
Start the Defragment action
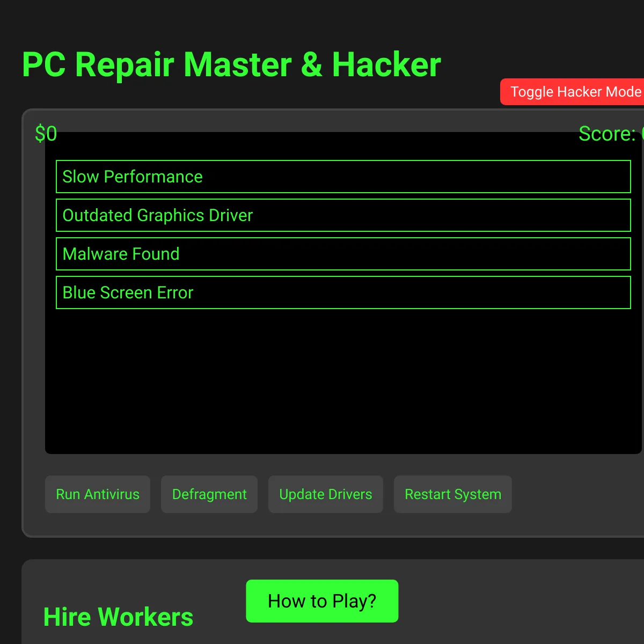click(209, 494)
